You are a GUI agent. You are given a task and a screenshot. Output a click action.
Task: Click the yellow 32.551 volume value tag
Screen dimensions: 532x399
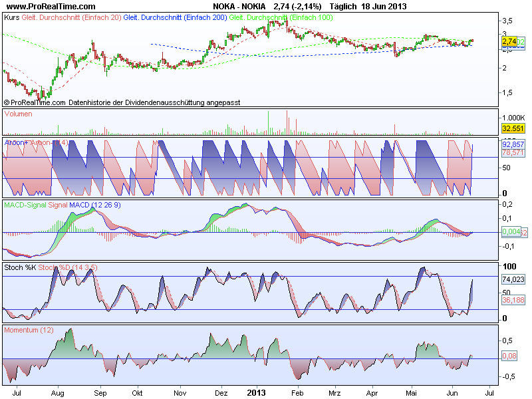click(513, 128)
